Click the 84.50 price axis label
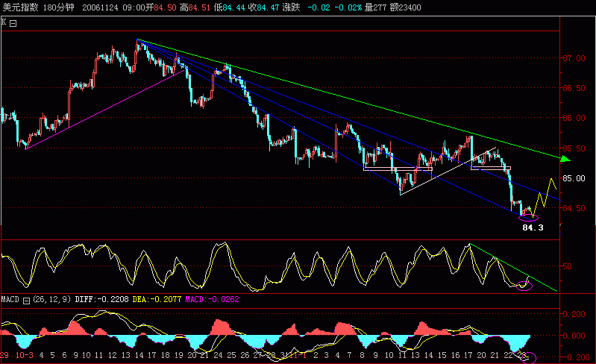Screen dimensions: 596x364 [x=574, y=208]
